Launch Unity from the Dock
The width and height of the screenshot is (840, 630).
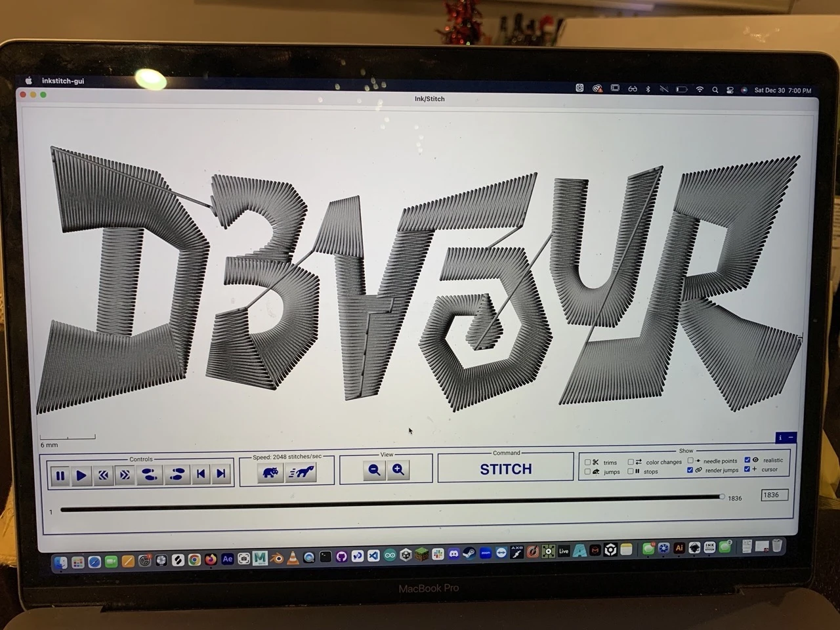(x=406, y=555)
